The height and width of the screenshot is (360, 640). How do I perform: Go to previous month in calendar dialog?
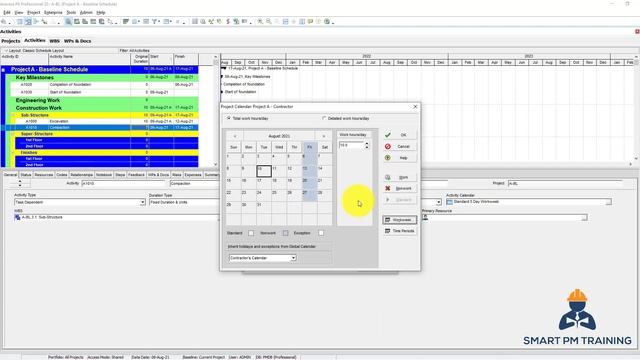point(235,136)
